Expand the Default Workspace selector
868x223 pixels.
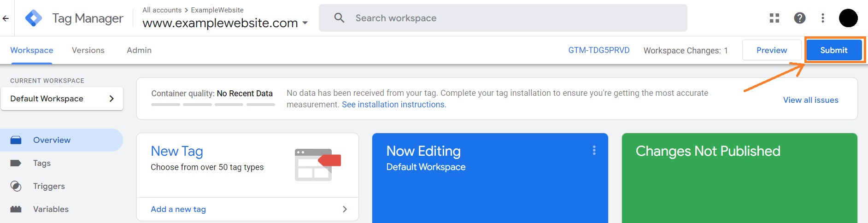point(62,99)
